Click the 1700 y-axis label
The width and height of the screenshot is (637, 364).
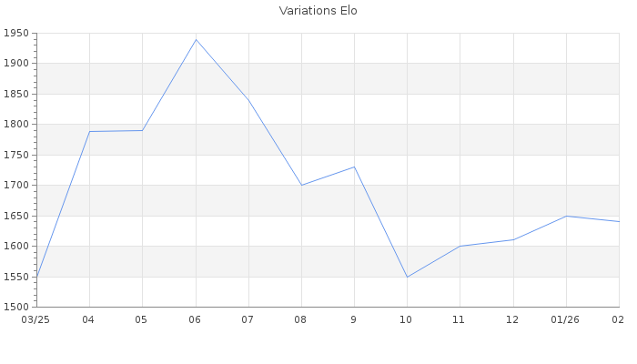17,185
